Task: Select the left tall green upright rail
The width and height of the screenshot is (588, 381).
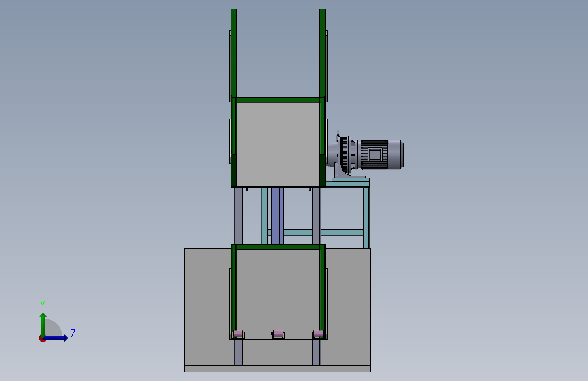Action: point(233,54)
